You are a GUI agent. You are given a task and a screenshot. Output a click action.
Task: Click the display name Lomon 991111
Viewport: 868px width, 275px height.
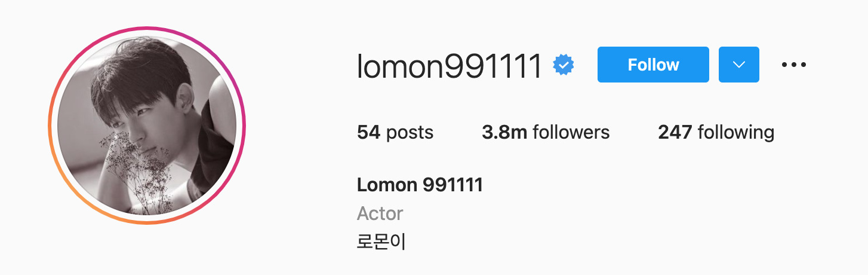420,185
